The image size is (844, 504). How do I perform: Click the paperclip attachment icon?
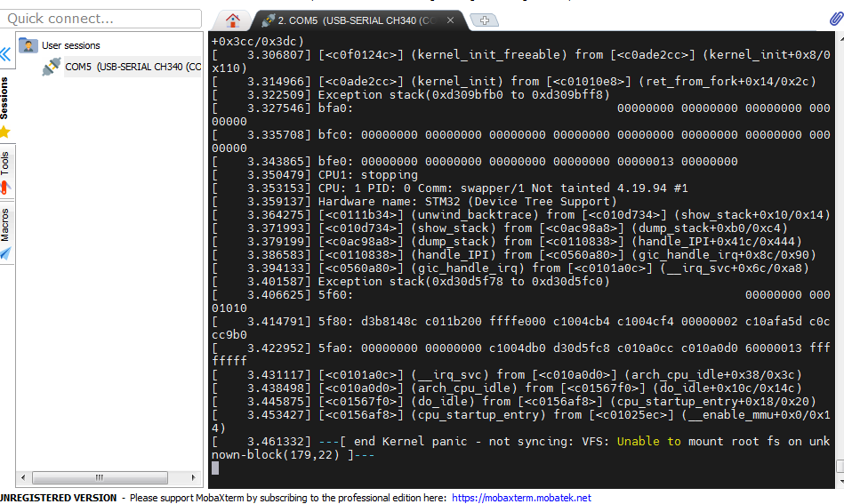[835, 19]
